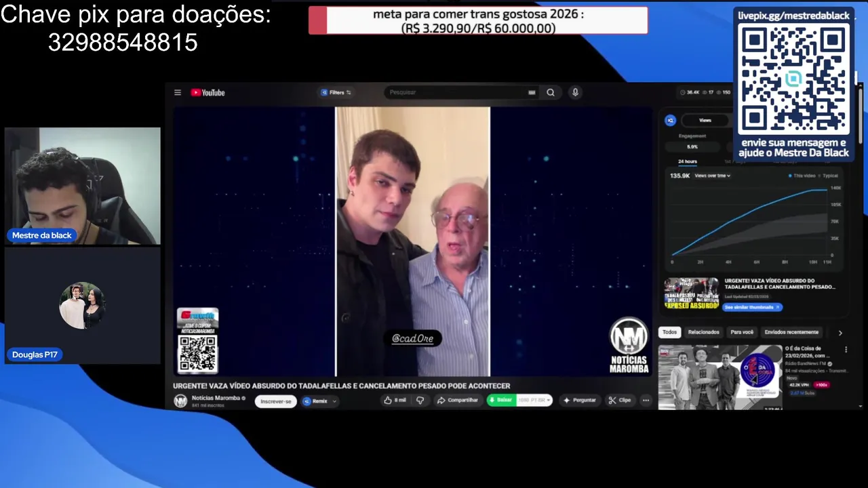
Task: Select the Para você filter chip
Action: [742, 332]
